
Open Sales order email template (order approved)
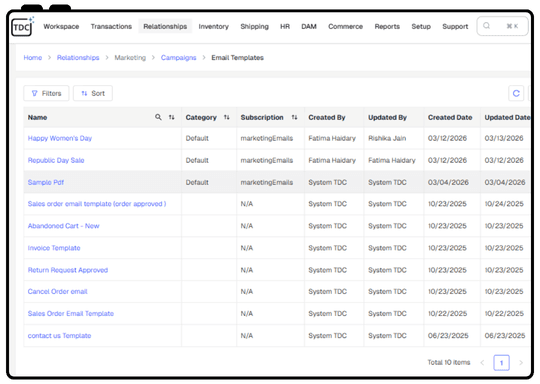(x=97, y=204)
